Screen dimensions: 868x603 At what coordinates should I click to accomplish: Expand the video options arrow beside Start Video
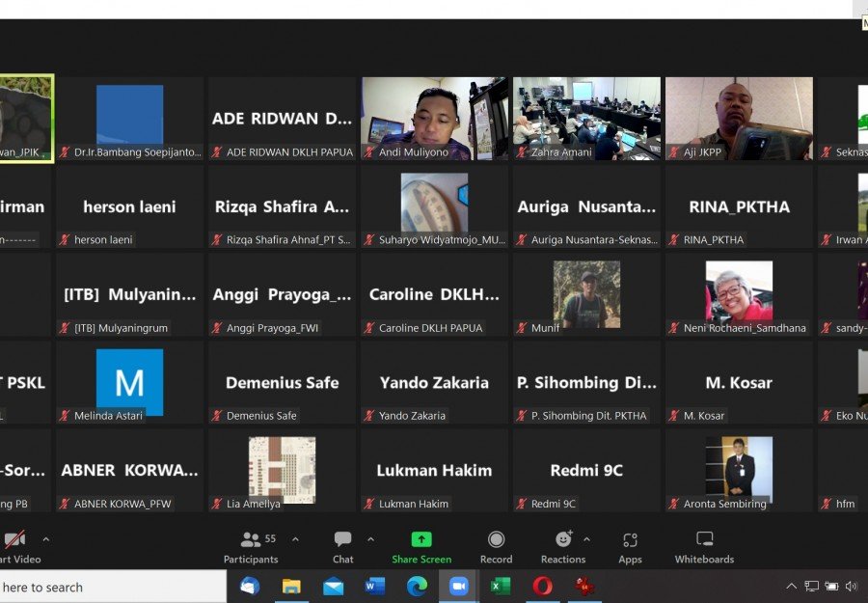tap(45, 539)
